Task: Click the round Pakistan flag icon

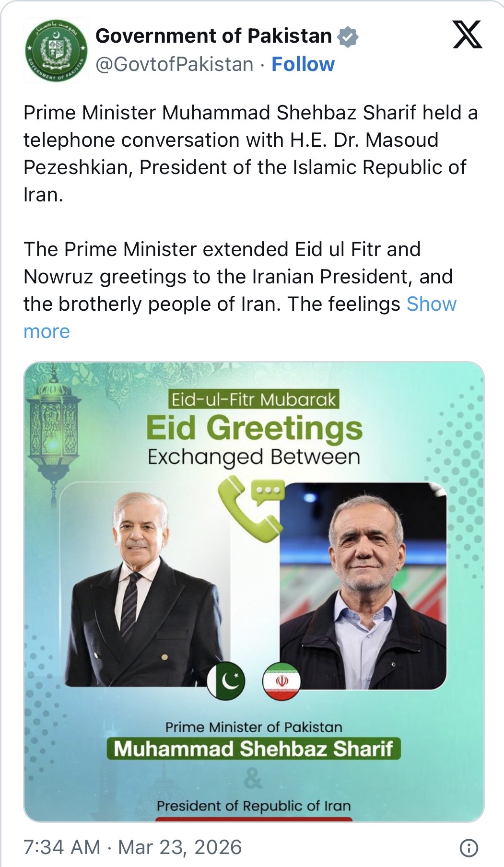Action: coord(226,681)
